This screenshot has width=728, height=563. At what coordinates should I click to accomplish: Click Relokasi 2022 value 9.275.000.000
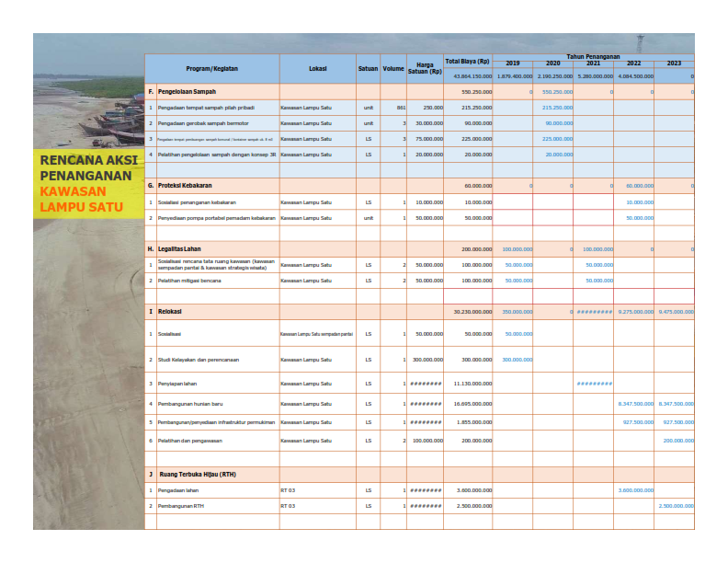(635, 312)
